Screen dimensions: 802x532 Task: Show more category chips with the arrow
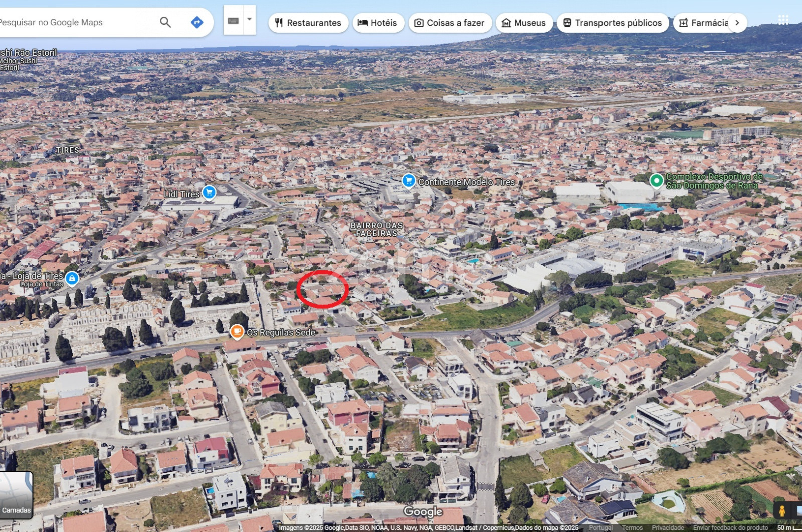pos(737,23)
